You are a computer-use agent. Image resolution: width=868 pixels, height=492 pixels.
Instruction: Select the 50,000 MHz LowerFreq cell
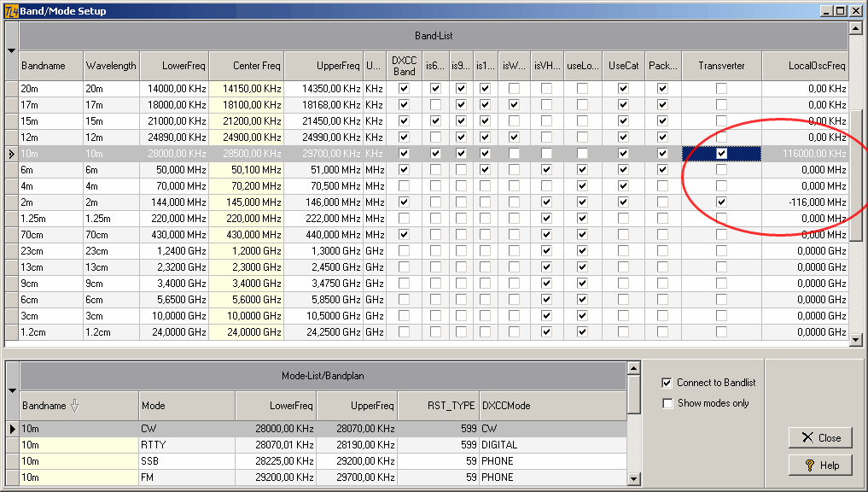[174, 169]
